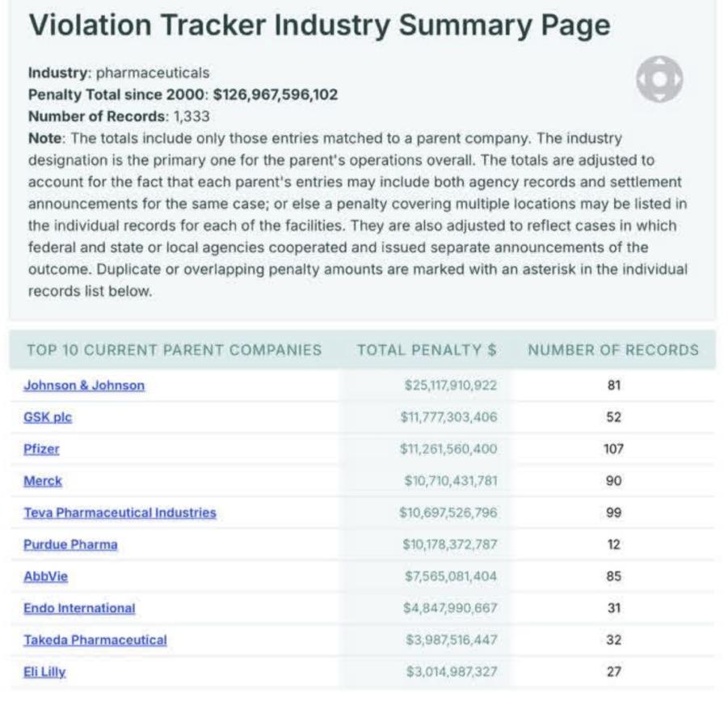The height and width of the screenshot is (701, 728).
Task: Open the Takeda Pharmaceutical link
Action: point(95,640)
